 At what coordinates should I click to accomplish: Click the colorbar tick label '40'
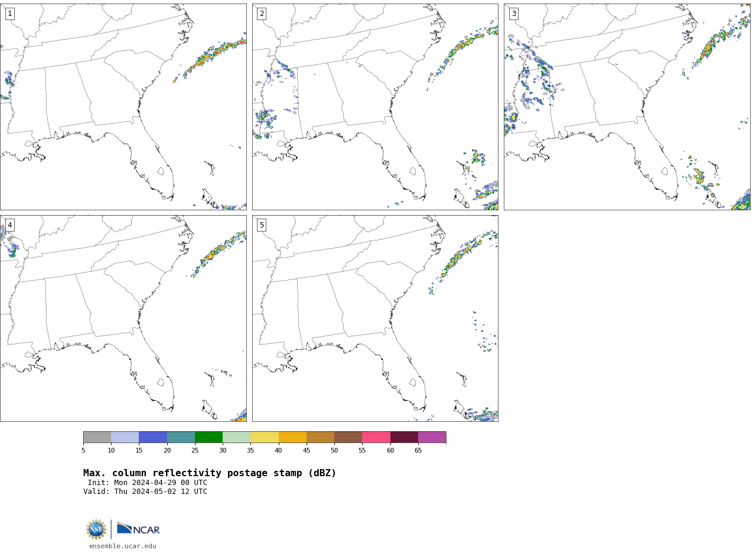tap(279, 451)
